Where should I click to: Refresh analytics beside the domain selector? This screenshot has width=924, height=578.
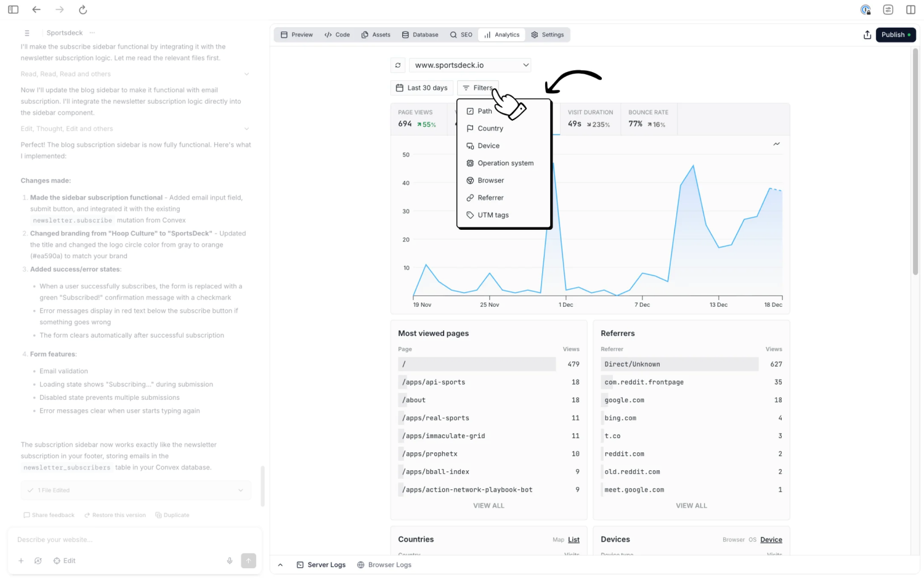click(398, 65)
